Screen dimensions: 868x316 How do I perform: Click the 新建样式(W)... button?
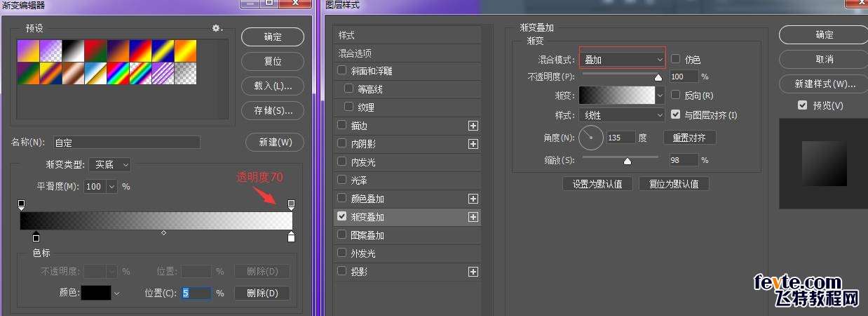[825, 84]
